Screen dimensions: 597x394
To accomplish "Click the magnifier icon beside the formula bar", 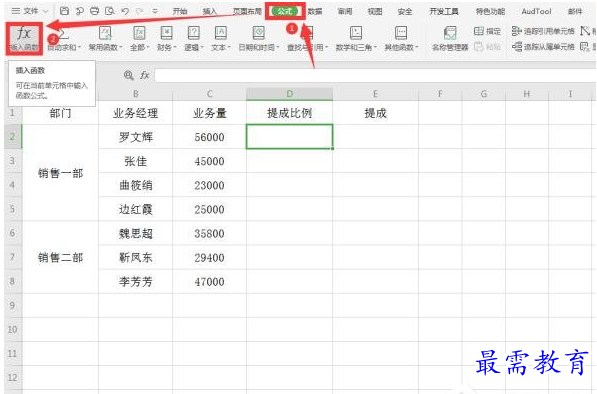I will point(129,75).
